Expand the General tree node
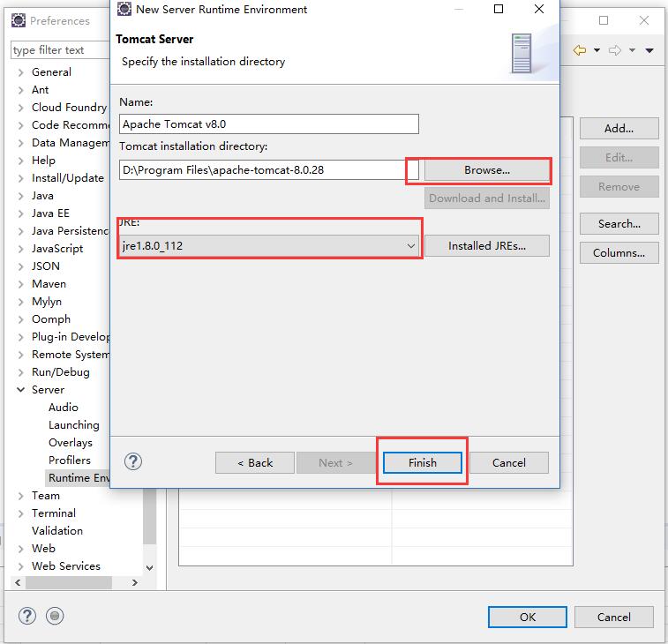This screenshot has width=668, height=644. (x=20, y=72)
